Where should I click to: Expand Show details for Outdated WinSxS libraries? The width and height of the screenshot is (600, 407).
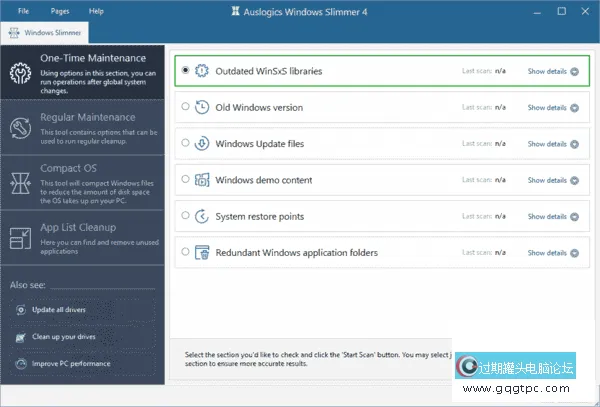click(553, 72)
